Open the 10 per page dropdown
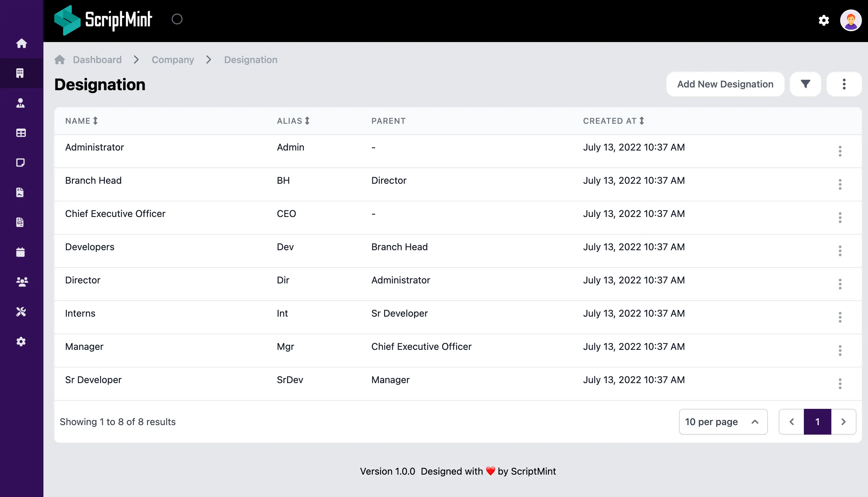Screen dimensions: 868x497 (723, 421)
